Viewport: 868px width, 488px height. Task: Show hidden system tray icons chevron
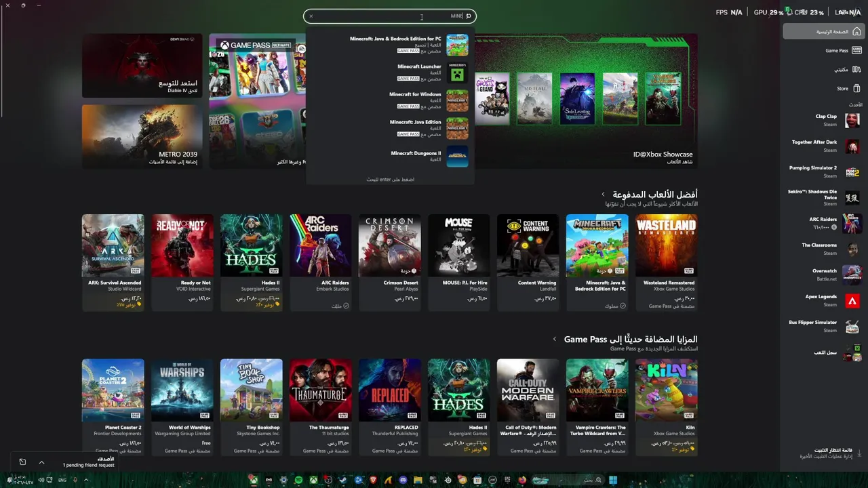pos(86,481)
